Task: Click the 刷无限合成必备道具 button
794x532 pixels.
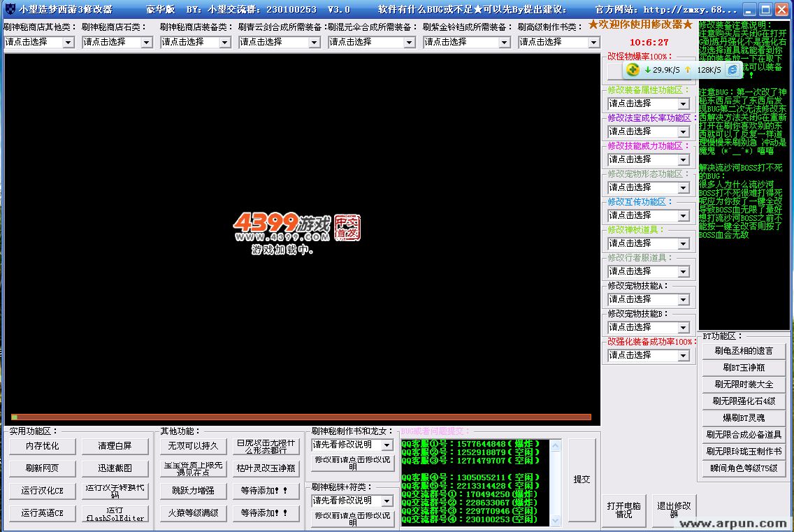Action: pyautogui.click(x=744, y=435)
